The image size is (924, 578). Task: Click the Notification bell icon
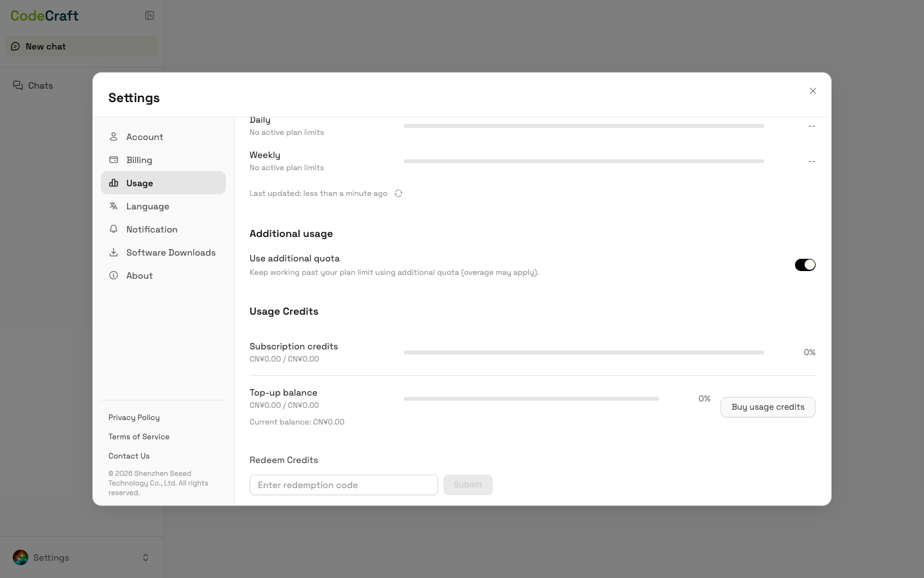click(114, 229)
